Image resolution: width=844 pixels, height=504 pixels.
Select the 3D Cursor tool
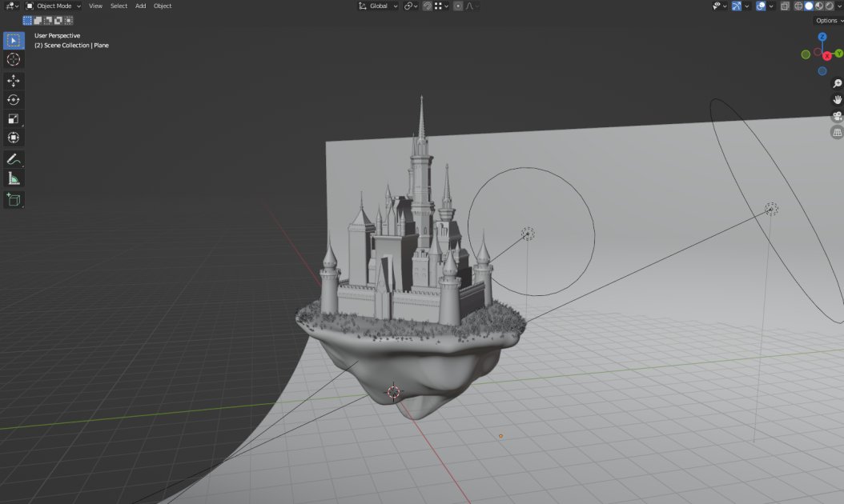tap(14, 59)
